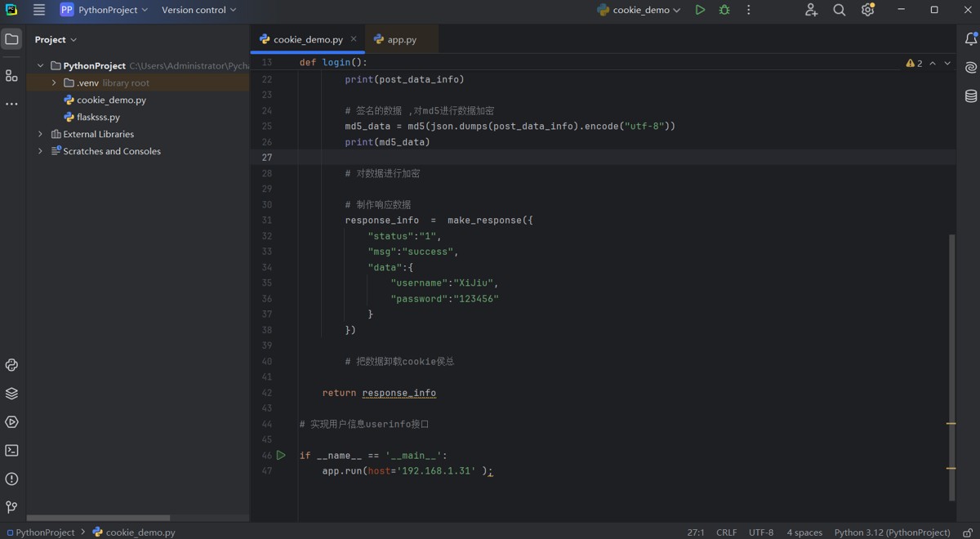This screenshot has width=980, height=539.
Task: Open the Python Packages layers tool
Action: click(x=11, y=394)
